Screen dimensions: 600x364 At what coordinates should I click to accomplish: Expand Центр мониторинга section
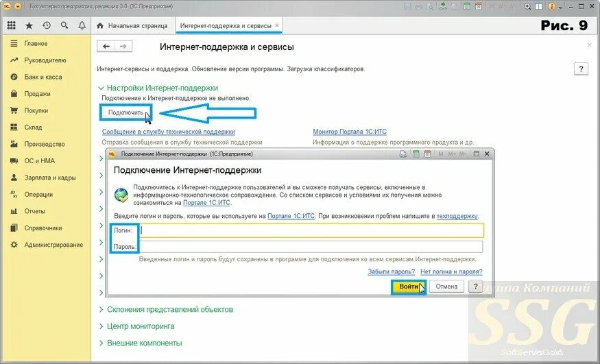click(x=136, y=326)
